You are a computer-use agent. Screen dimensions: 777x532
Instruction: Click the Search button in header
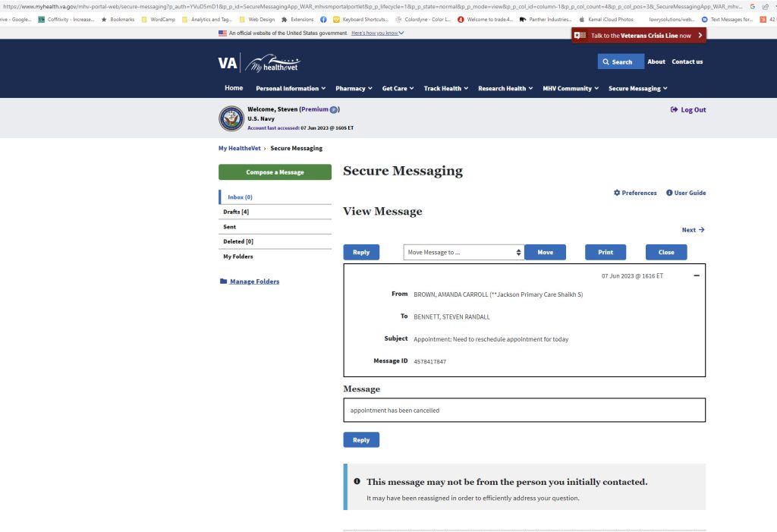[x=620, y=61]
